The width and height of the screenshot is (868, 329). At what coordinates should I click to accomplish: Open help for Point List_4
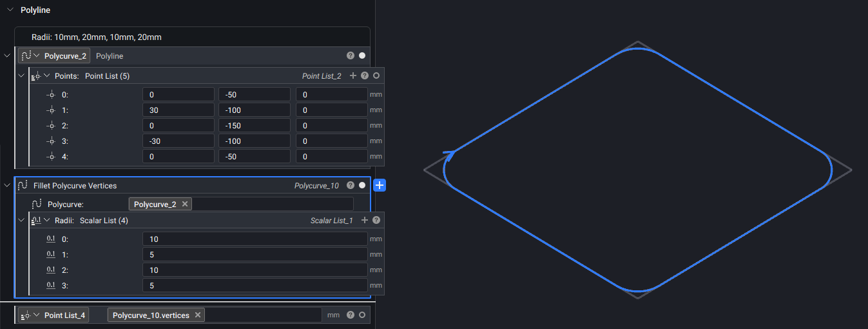click(x=351, y=315)
